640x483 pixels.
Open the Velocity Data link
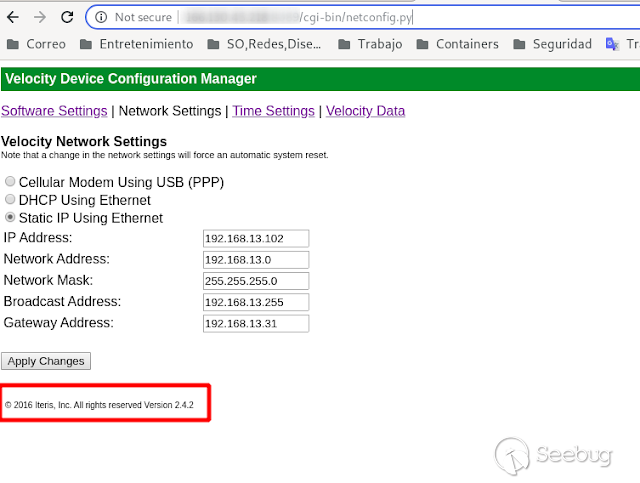point(365,111)
